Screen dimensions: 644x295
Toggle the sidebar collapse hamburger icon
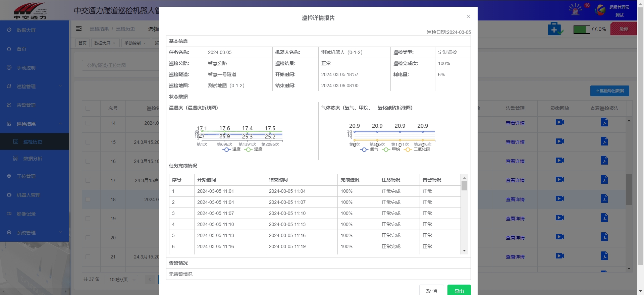coord(79,29)
